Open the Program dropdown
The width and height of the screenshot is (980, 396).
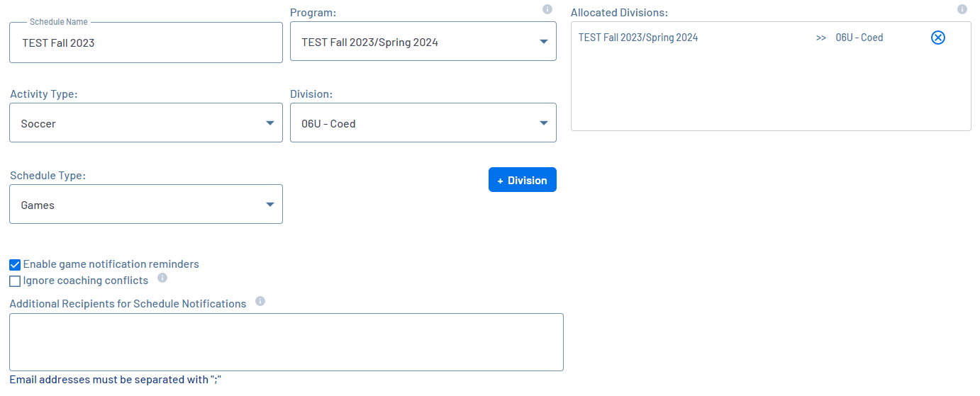point(423,42)
